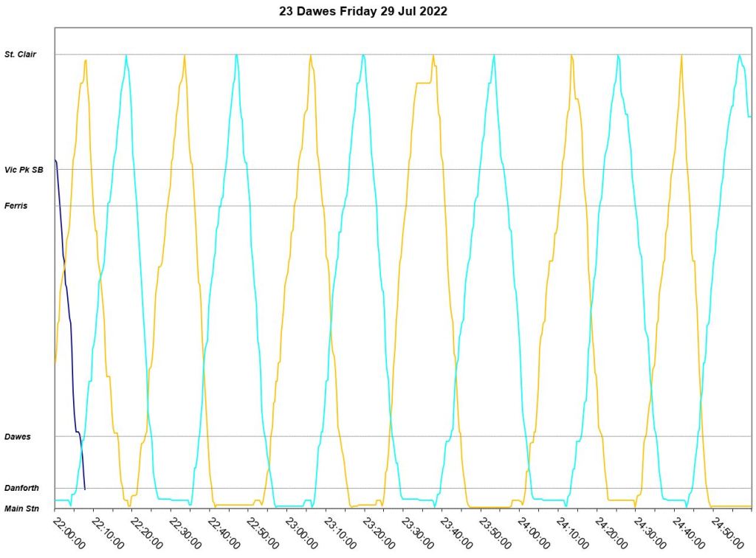Select the 24:50:00 time label
The width and height of the screenshot is (756, 558).
click(725, 532)
